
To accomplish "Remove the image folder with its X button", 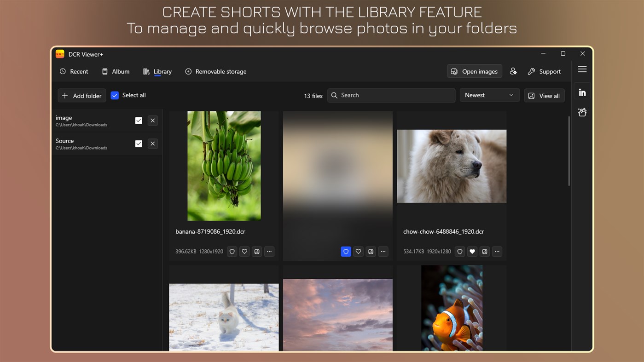I will point(152,120).
